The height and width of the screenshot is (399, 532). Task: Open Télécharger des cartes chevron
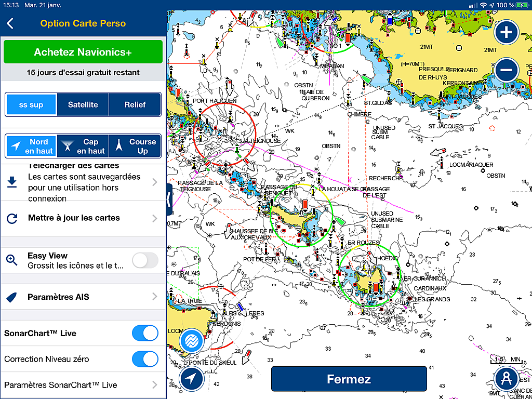tap(155, 182)
